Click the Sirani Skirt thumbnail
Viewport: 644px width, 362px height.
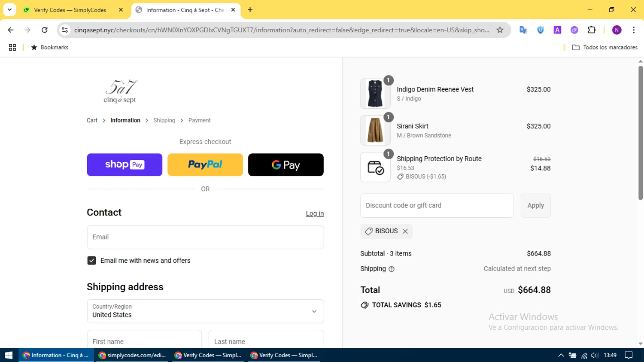[x=375, y=130]
